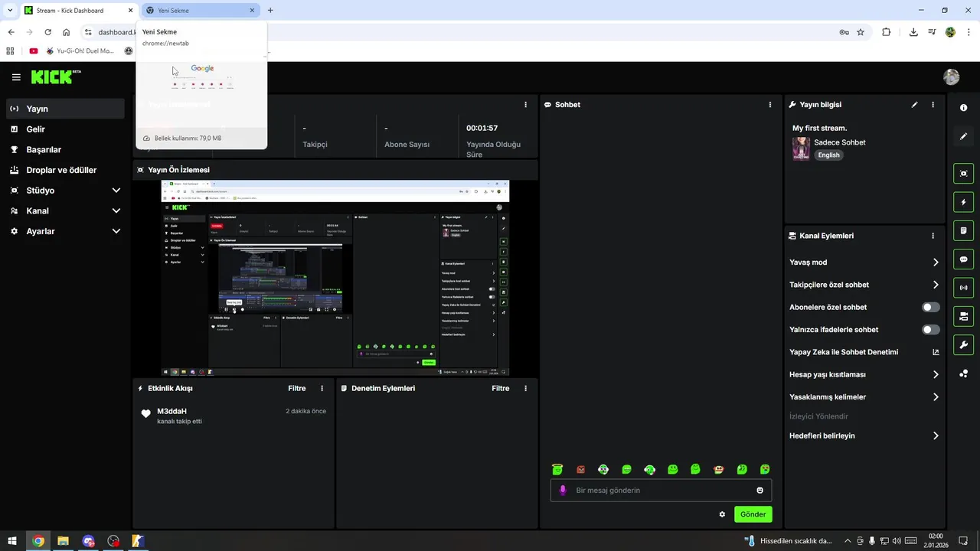
Task: Open the Etkinlik Akışı three-dot menu
Action: pyautogui.click(x=322, y=389)
